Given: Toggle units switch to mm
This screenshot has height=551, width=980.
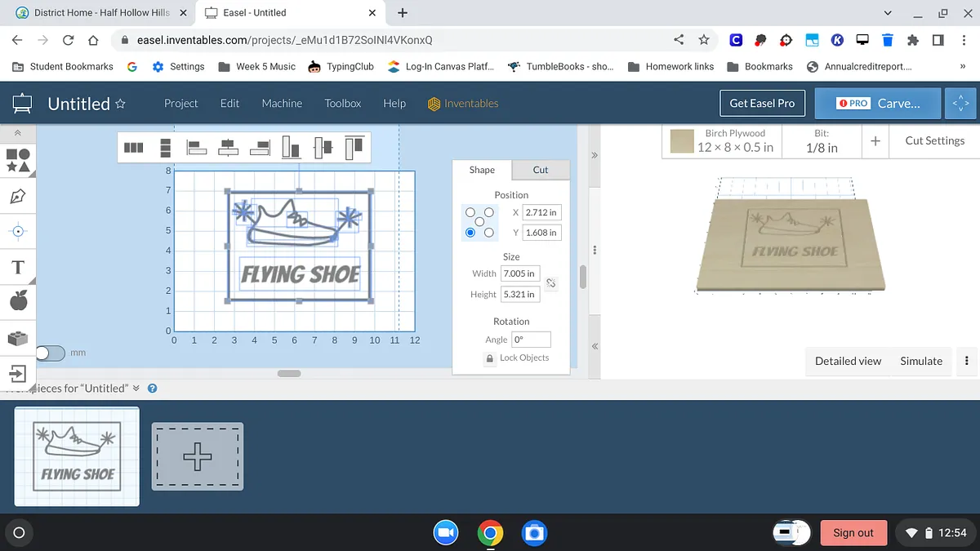Looking at the screenshot, I should click(50, 353).
